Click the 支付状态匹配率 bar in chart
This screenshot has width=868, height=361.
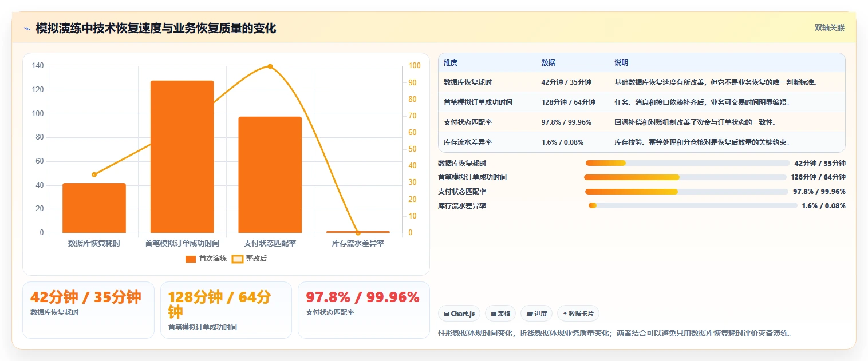click(270, 174)
